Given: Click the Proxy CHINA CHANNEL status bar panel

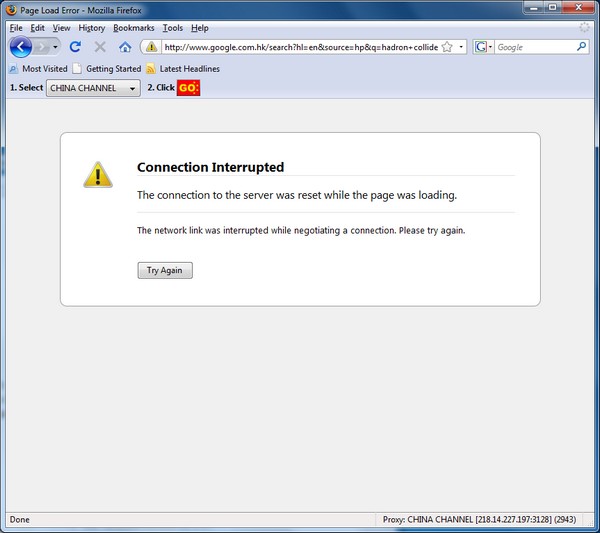Looking at the screenshot, I should (479, 519).
